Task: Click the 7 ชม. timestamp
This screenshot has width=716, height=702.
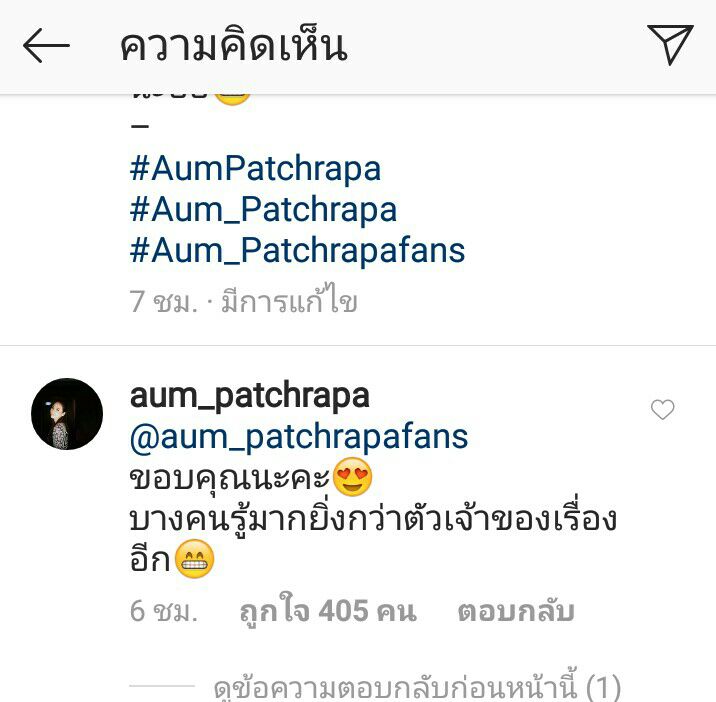Action: pos(163,302)
